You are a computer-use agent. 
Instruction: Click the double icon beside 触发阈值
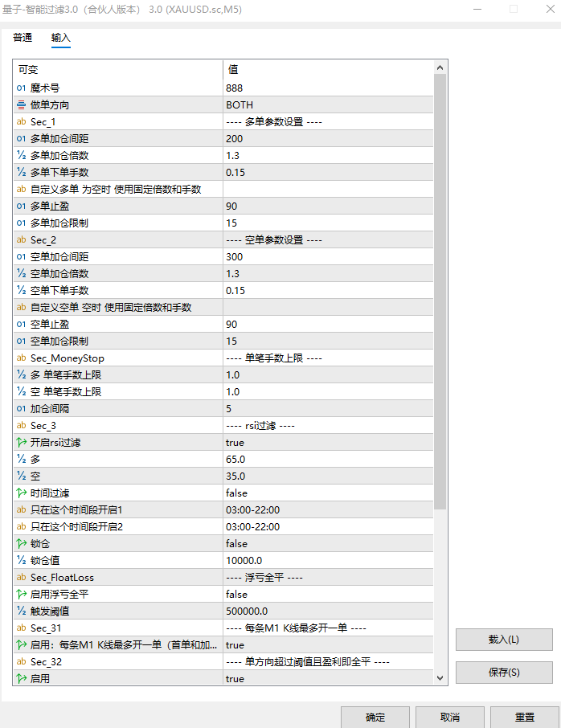point(22,611)
